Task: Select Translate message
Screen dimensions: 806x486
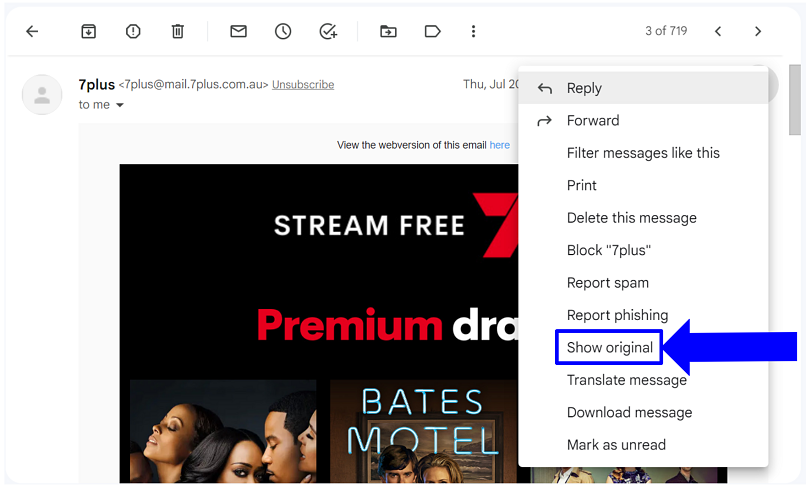Action: (644, 380)
